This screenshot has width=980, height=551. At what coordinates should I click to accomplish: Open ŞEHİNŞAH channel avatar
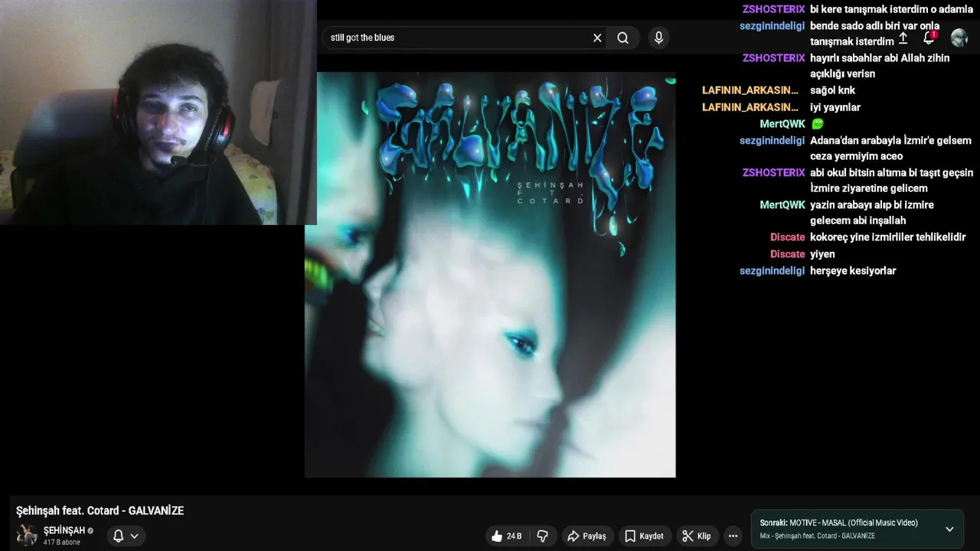click(x=27, y=535)
